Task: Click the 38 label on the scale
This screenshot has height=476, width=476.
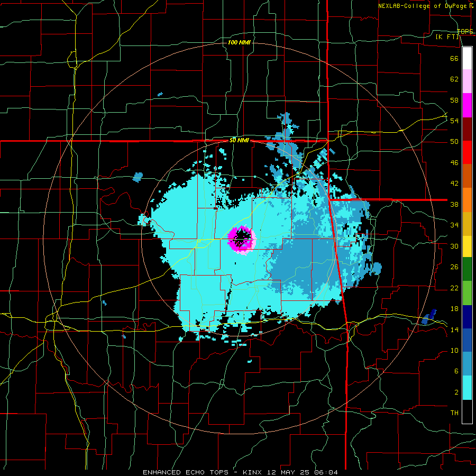Action: pos(454,204)
